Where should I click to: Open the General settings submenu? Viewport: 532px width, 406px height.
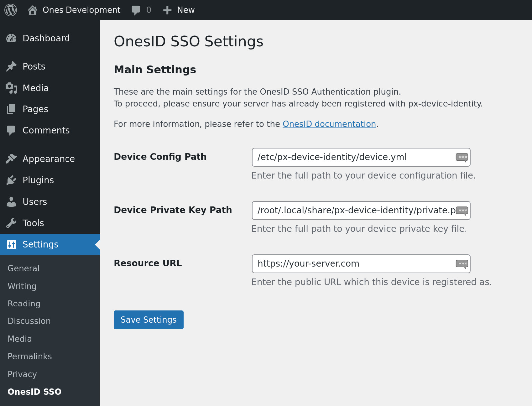[23, 268]
